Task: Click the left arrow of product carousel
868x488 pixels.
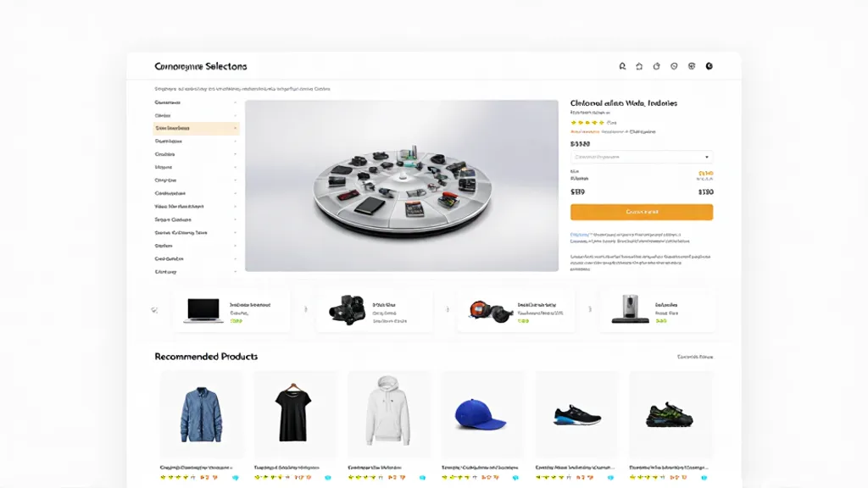Action: tap(154, 310)
